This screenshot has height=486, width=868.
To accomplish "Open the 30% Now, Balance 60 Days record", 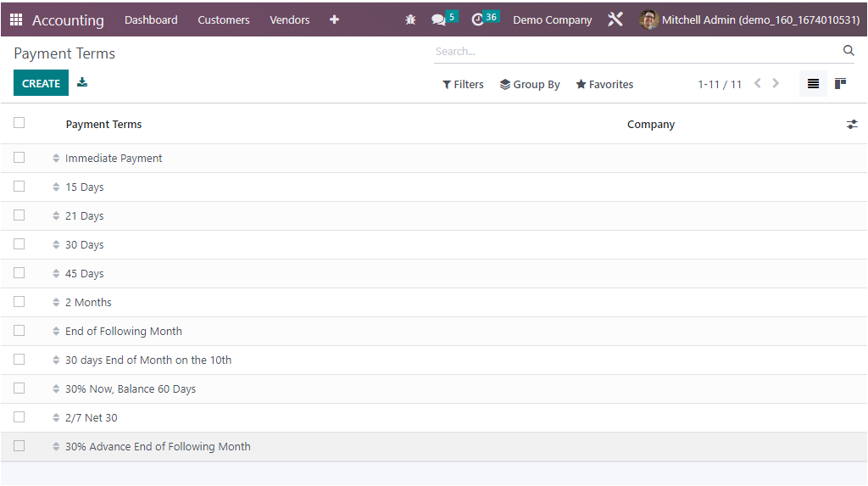I will coord(131,389).
